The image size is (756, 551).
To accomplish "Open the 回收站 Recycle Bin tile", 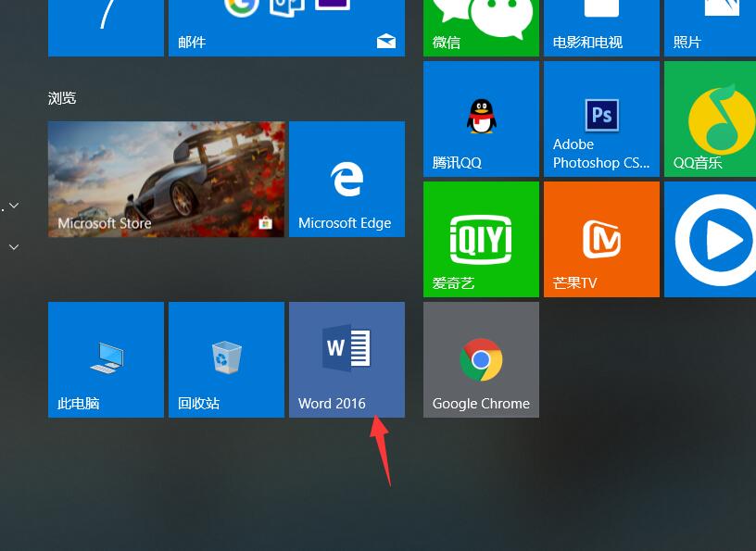I will pos(227,359).
